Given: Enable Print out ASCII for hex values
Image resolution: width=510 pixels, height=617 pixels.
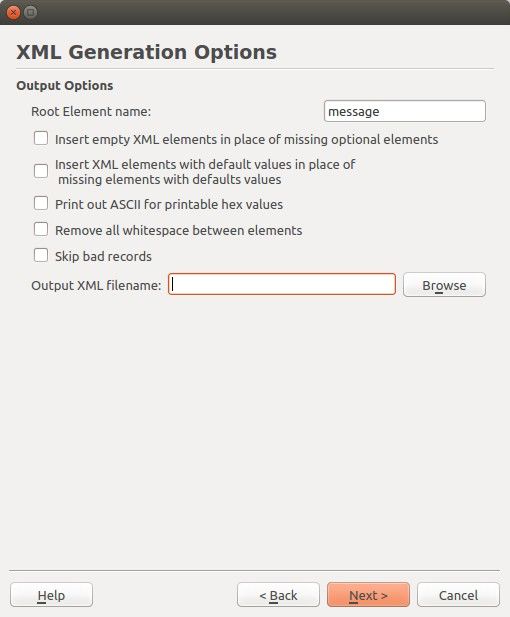Looking at the screenshot, I should tap(41, 203).
